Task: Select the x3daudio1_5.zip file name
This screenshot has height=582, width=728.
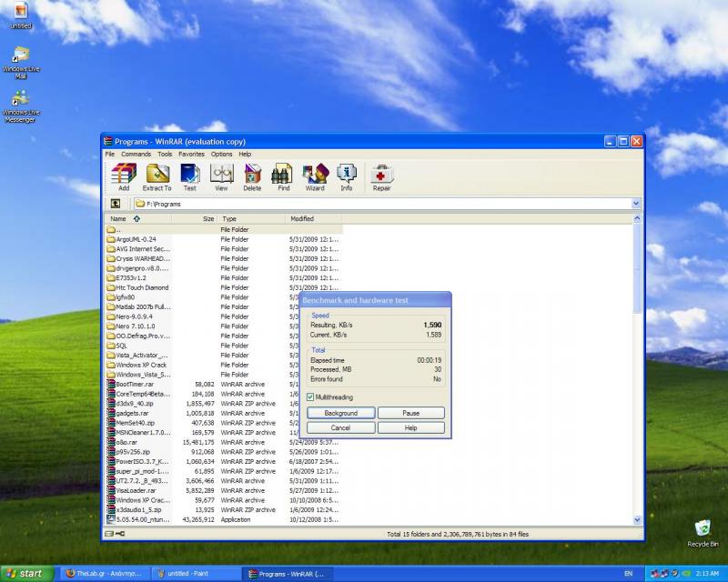Action: pyautogui.click(x=139, y=509)
